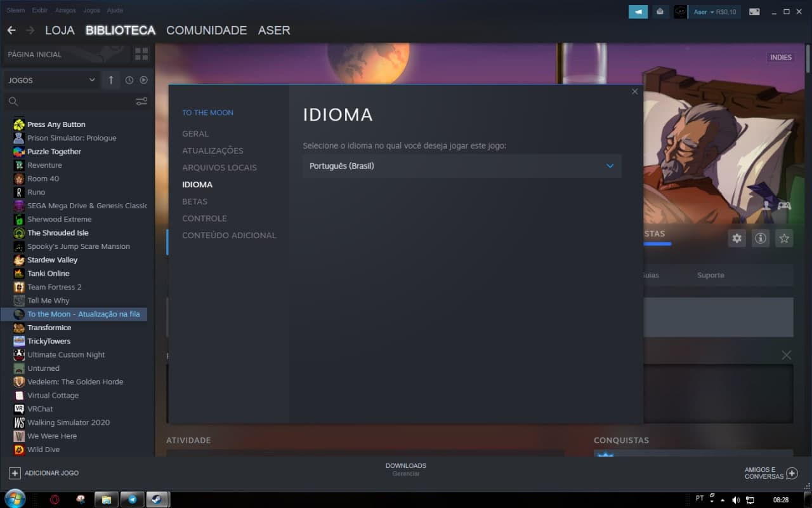Switch library to grid collections view
The image size is (812, 508).
141,54
